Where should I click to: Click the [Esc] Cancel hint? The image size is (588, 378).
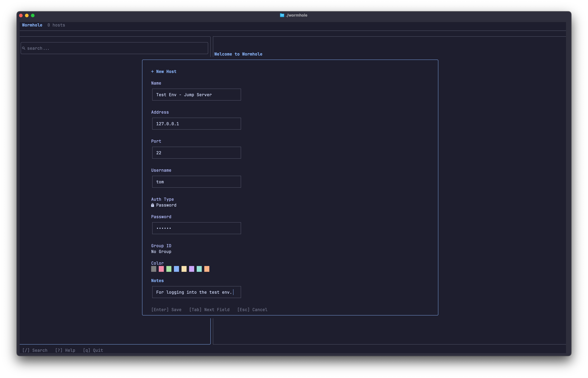tap(252, 310)
